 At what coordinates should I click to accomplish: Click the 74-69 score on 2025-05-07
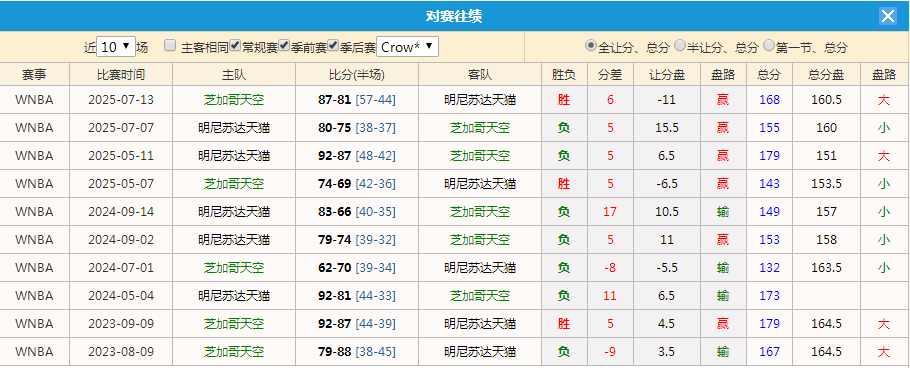click(335, 184)
